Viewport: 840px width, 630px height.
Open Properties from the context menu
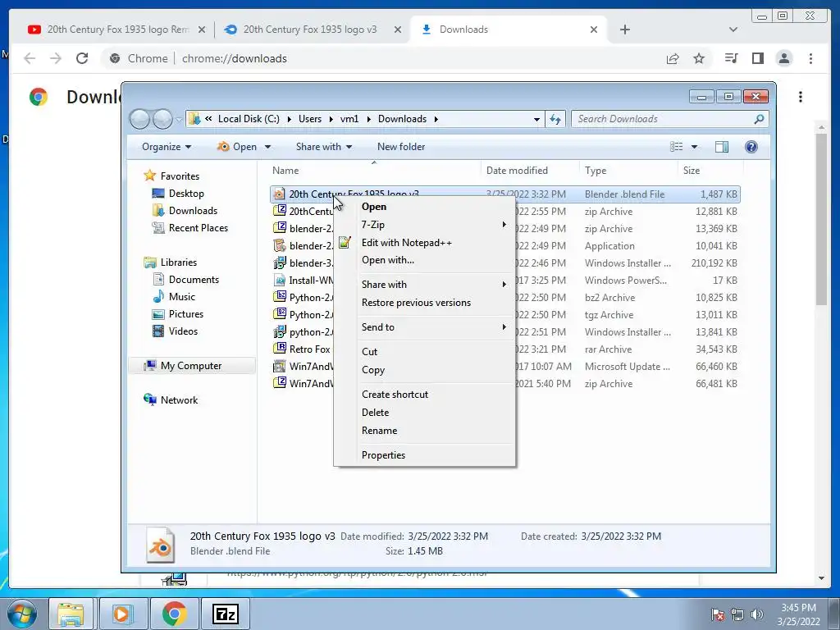coord(384,455)
